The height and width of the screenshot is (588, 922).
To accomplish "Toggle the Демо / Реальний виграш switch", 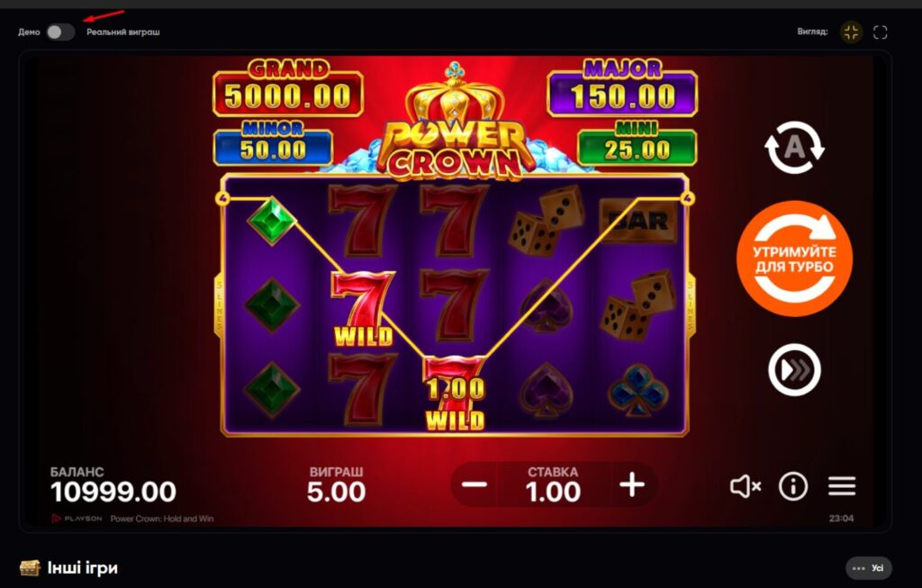I will click(x=60, y=32).
